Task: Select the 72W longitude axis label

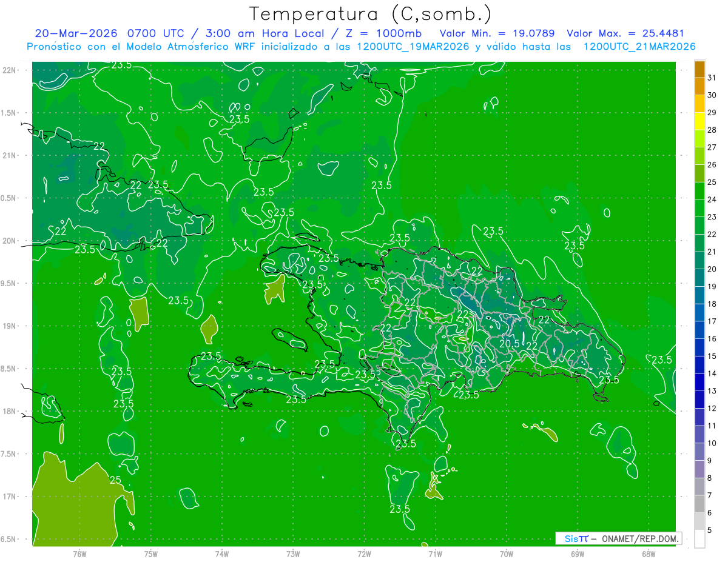Action: pyautogui.click(x=364, y=554)
